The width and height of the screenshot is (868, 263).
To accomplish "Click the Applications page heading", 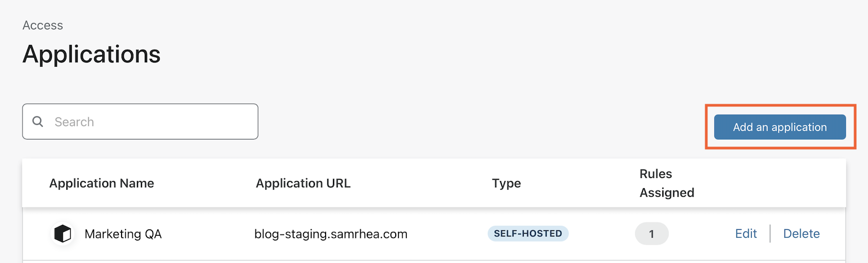I will click(92, 54).
